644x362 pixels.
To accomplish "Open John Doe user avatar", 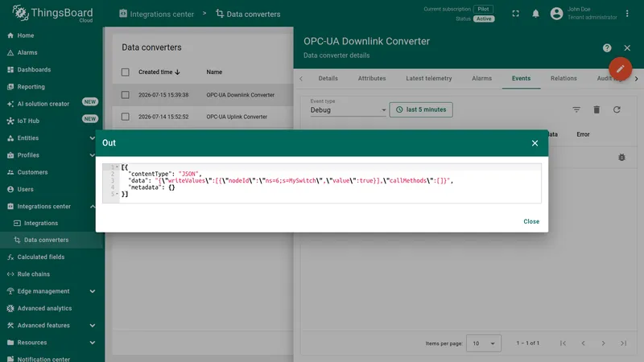I will pyautogui.click(x=556, y=14).
